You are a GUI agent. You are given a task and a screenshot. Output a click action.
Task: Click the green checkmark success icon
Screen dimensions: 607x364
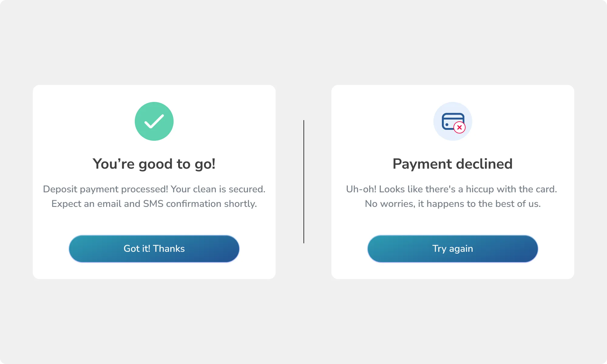click(x=154, y=121)
